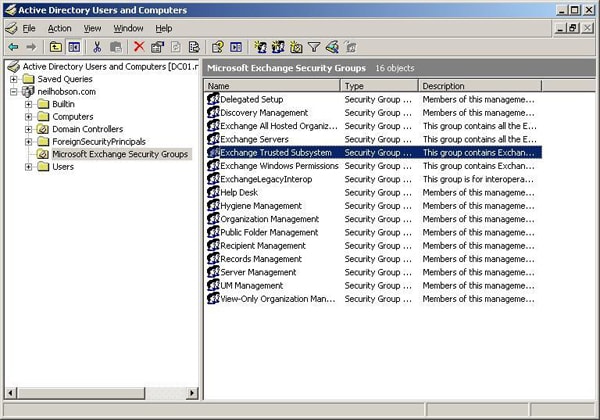Click the Export List icon
The image size is (600, 420).
coord(194,47)
